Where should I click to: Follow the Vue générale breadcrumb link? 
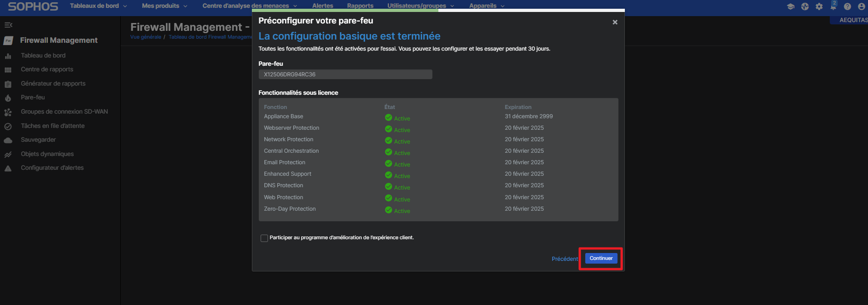[x=146, y=37]
